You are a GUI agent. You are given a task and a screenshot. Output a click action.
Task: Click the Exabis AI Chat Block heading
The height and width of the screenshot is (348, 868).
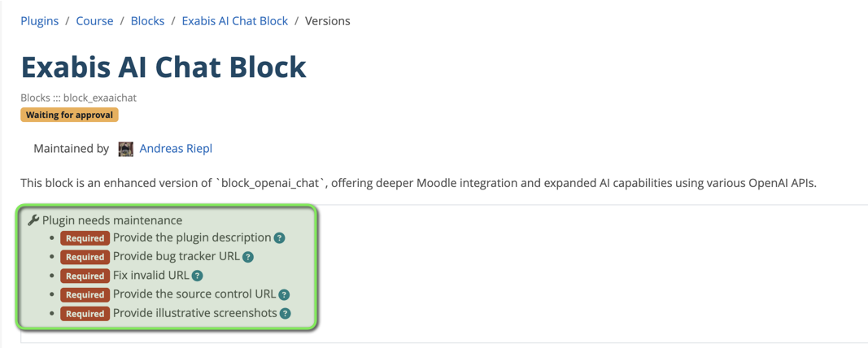164,67
